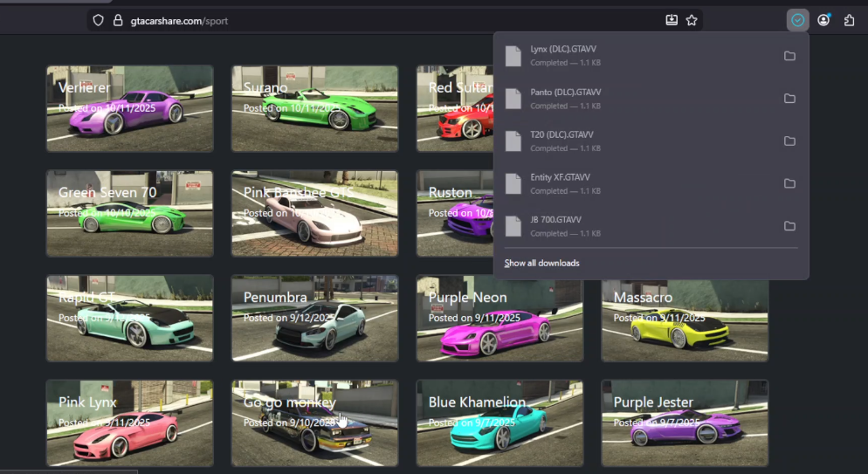Click the Entity XF.GTAVV file icon
This screenshot has height=474, width=868.
pos(513,183)
